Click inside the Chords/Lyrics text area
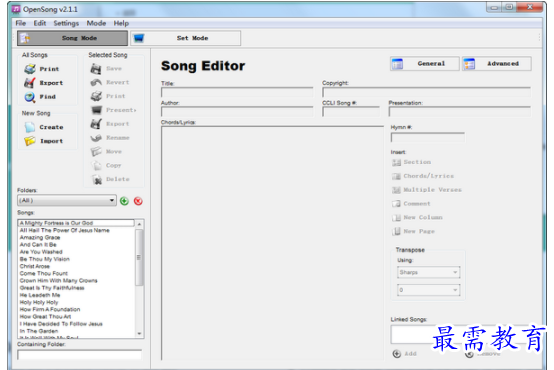 (x=272, y=243)
